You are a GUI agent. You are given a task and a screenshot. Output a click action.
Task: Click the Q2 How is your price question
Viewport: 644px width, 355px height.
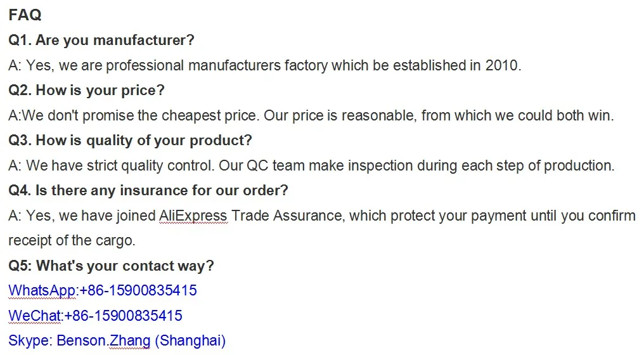coord(86,91)
